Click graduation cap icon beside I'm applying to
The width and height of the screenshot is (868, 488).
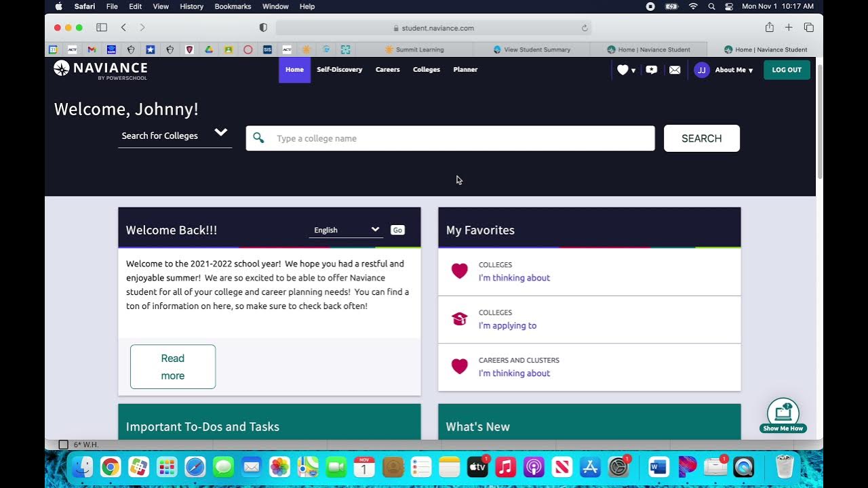pyautogui.click(x=460, y=319)
